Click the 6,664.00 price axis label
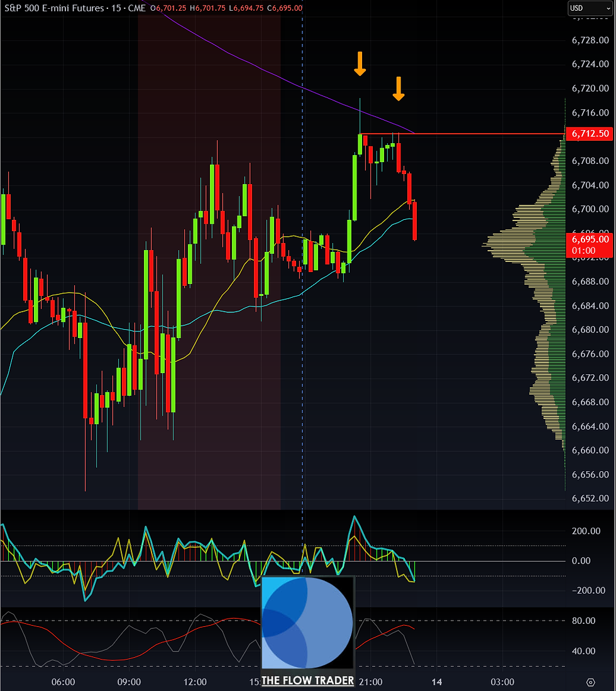 [590, 426]
